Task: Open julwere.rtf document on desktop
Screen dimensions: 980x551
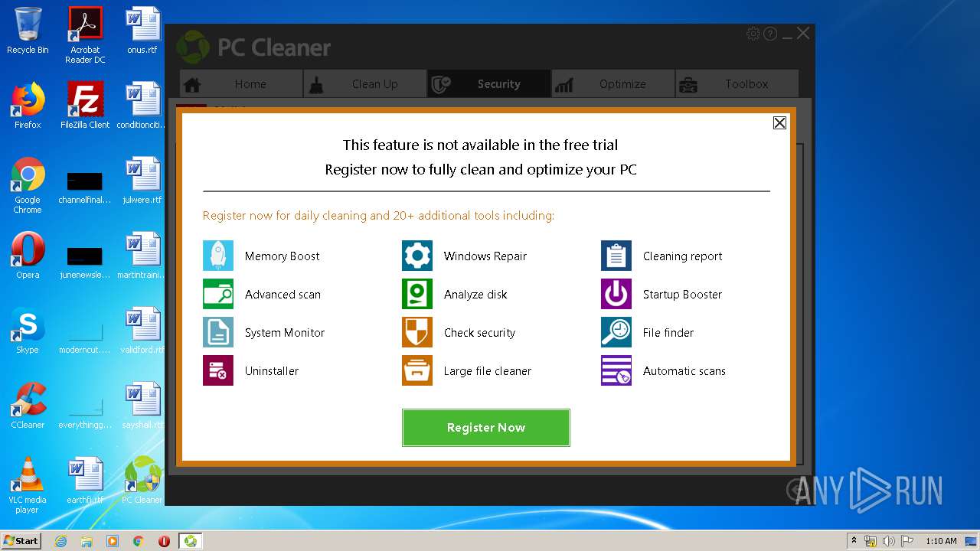Action: coord(142,181)
